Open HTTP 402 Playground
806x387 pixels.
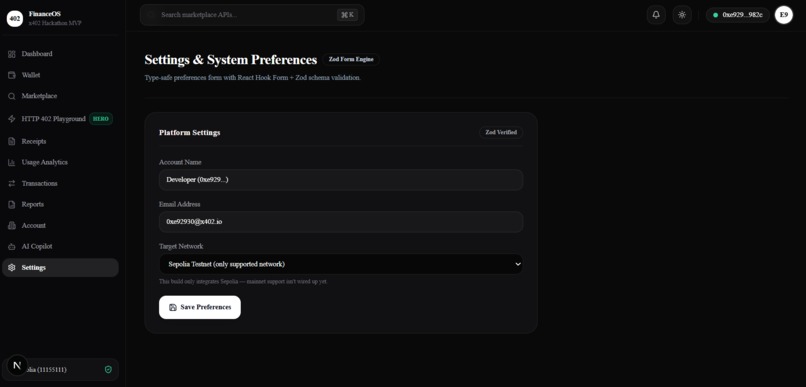(x=60, y=119)
